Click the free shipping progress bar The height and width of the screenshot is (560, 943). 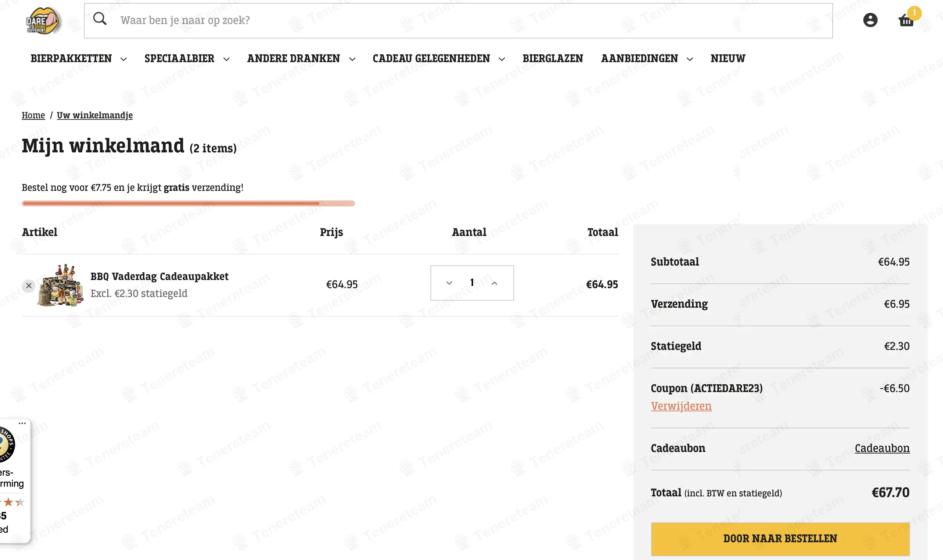tap(188, 203)
